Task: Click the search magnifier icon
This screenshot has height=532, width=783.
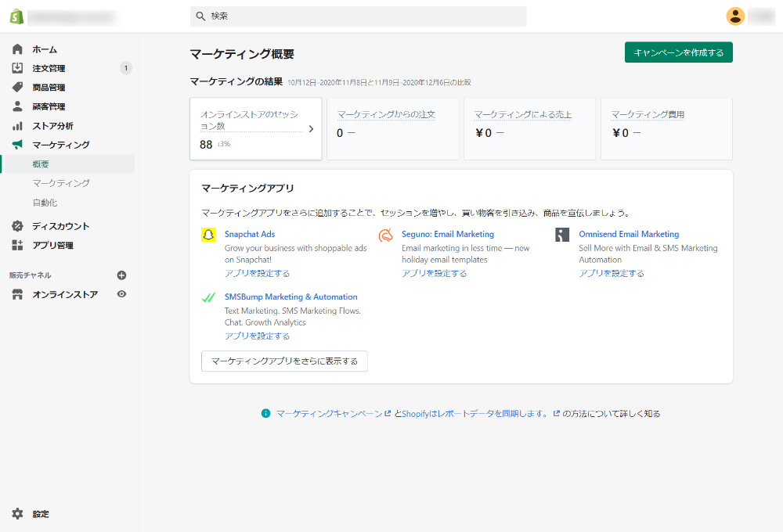Action: point(200,16)
